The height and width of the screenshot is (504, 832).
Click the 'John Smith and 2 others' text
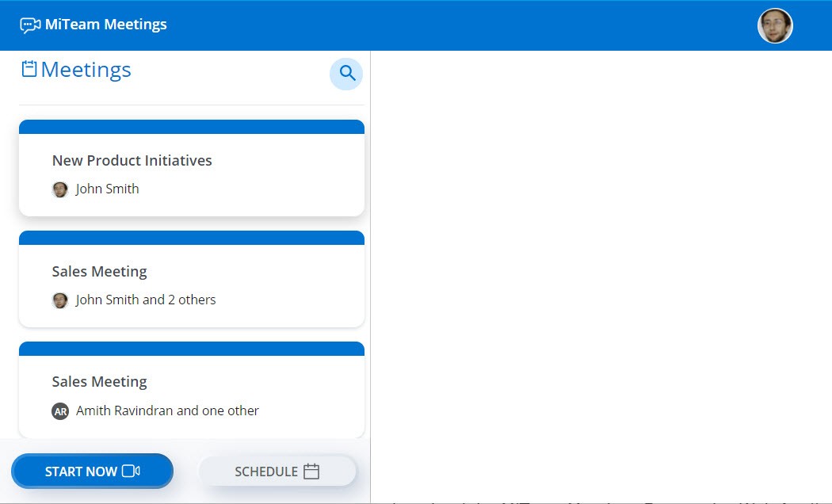(146, 300)
